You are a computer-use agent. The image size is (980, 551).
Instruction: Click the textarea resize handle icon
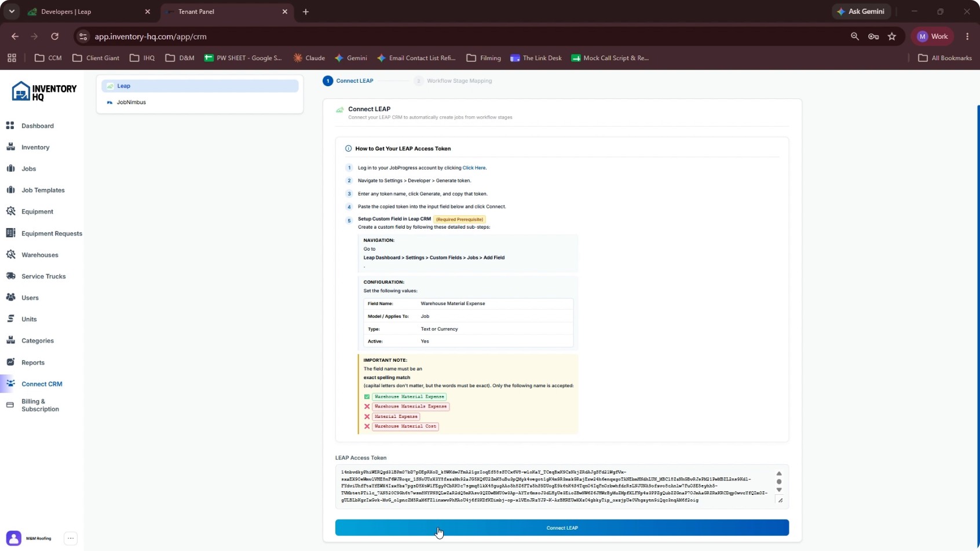tap(781, 500)
